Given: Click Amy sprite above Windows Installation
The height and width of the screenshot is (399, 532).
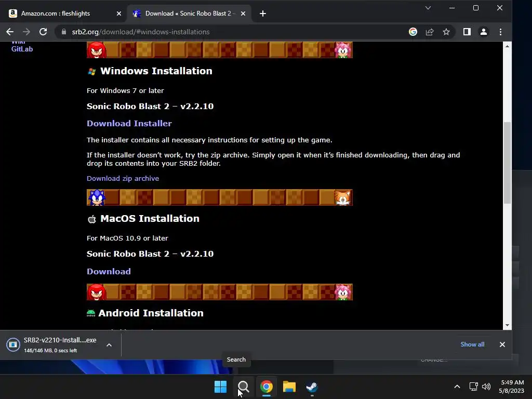Looking at the screenshot, I should (x=343, y=50).
